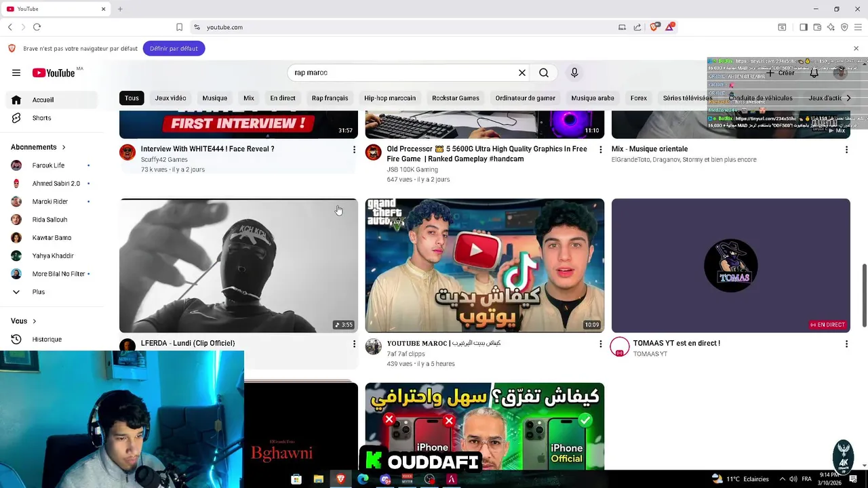Select the Tous filter chip

click(132, 98)
